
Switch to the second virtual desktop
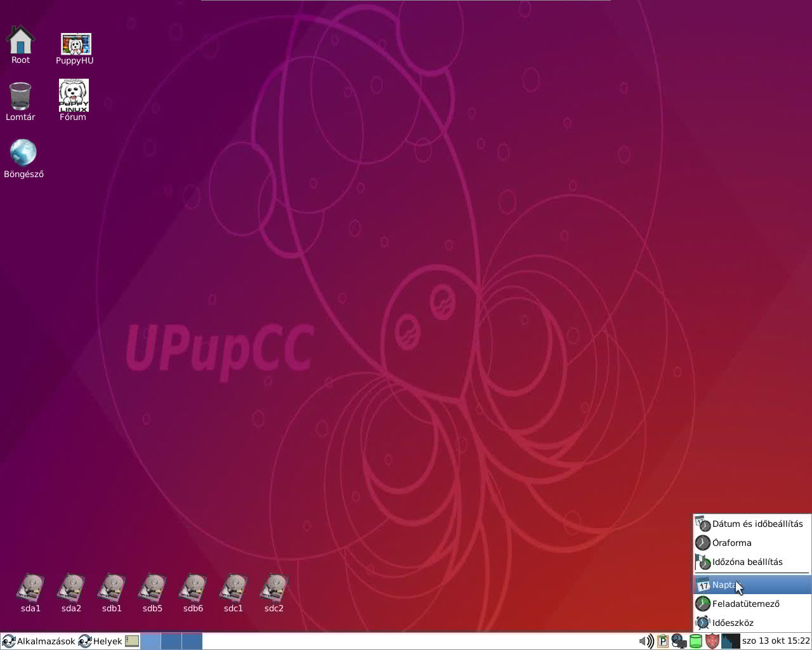click(171, 641)
